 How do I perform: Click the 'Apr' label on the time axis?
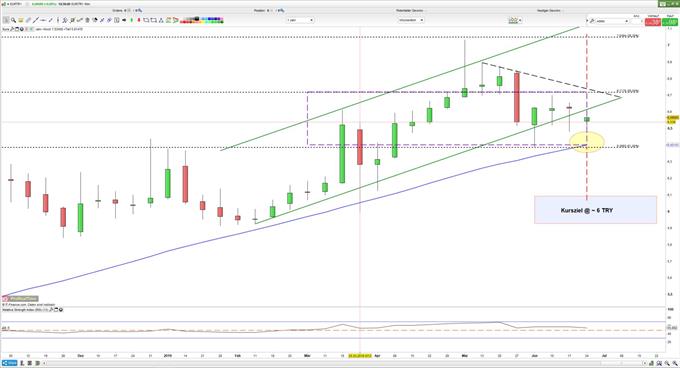[x=377, y=355]
